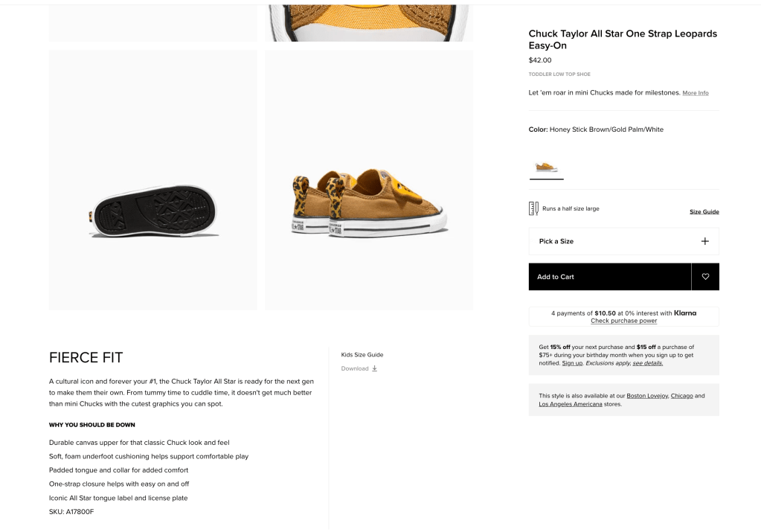The image size is (761, 532).
Task: Click the heart wishlist icon
Action: [705, 277]
